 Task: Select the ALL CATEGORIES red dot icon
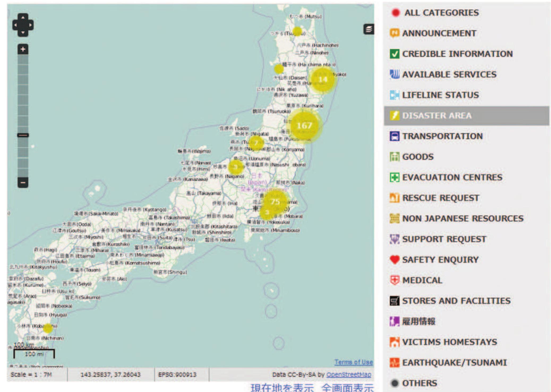click(x=396, y=12)
